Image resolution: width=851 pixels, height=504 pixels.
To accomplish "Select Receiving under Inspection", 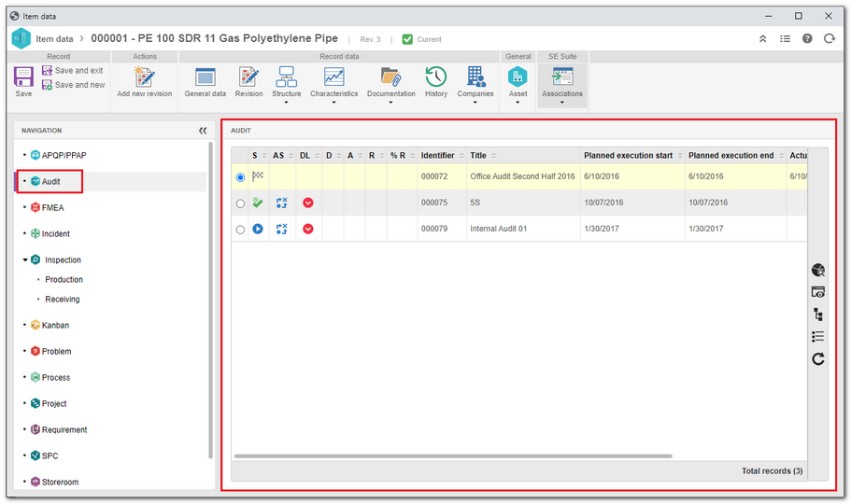I will (63, 299).
